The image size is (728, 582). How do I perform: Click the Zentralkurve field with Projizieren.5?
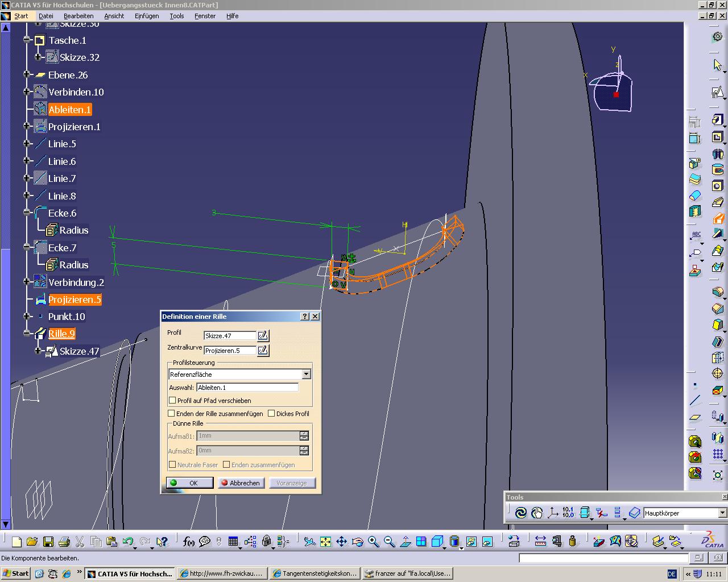coord(230,350)
